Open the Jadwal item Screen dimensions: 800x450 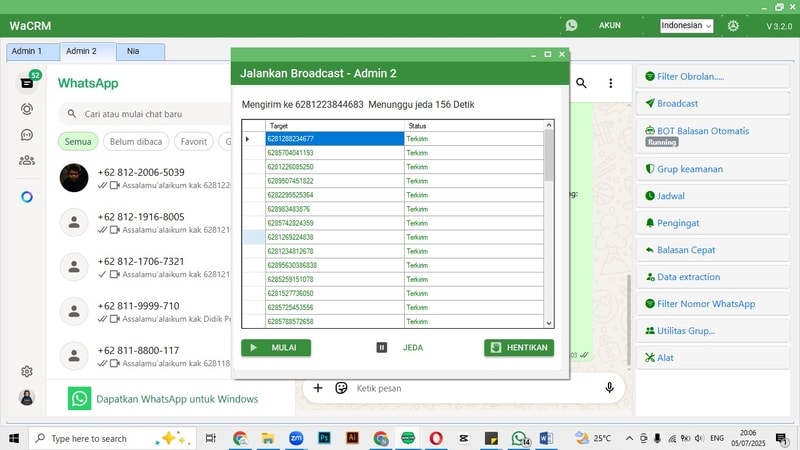coord(712,196)
